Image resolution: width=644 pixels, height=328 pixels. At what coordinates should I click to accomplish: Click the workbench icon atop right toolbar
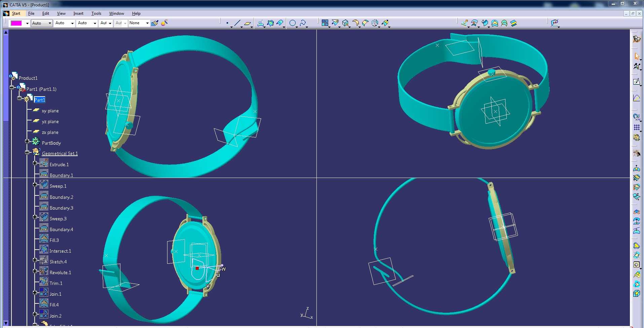point(637,39)
